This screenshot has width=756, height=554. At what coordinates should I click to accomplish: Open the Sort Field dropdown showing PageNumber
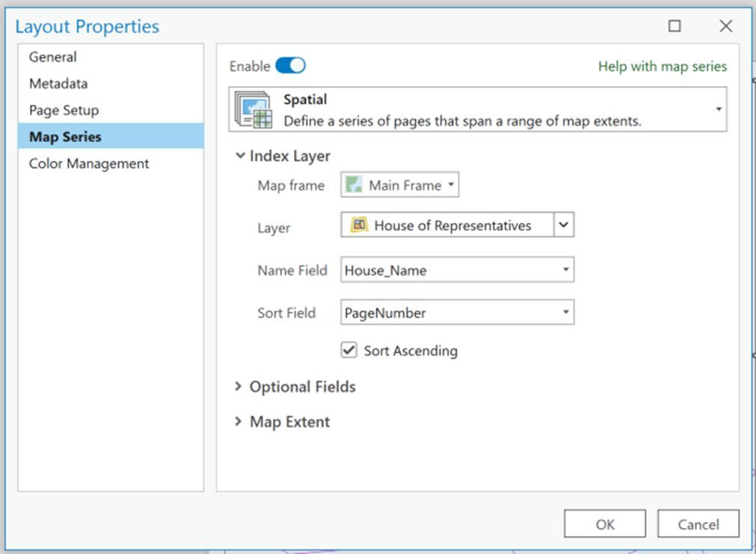(x=565, y=312)
